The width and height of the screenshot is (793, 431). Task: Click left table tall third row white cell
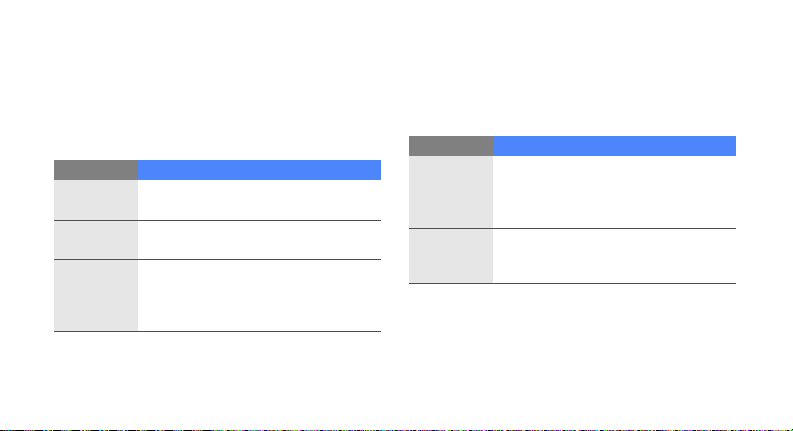(259, 295)
